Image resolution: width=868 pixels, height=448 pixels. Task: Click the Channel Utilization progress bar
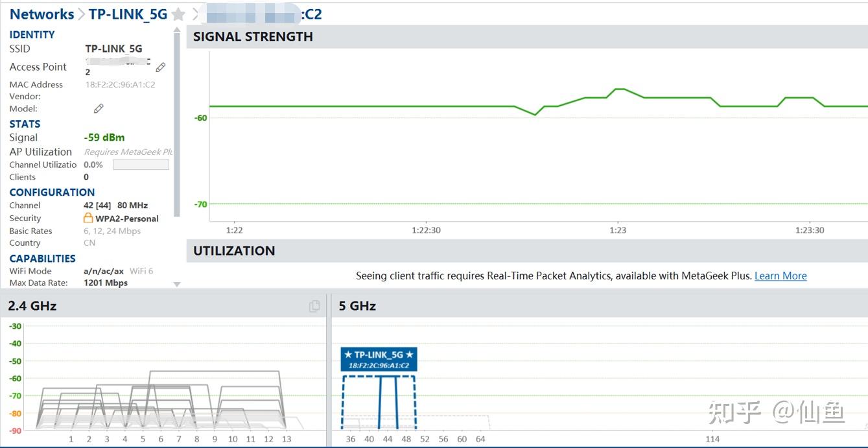[141, 165]
